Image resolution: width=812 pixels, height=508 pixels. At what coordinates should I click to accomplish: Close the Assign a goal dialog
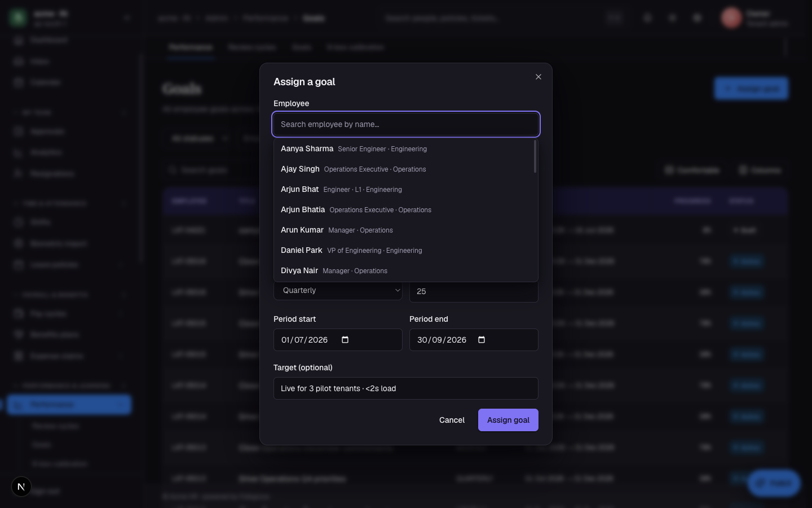pos(539,77)
